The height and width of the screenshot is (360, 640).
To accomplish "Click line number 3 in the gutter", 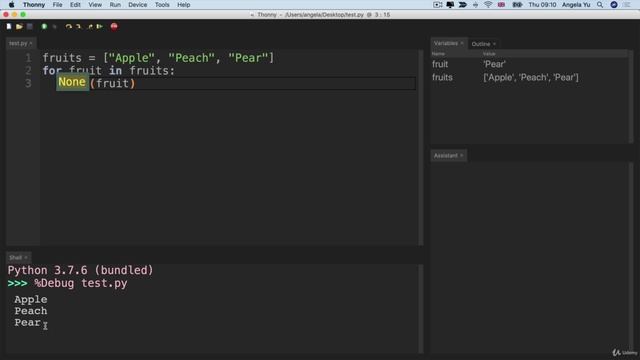I will click(28, 83).
